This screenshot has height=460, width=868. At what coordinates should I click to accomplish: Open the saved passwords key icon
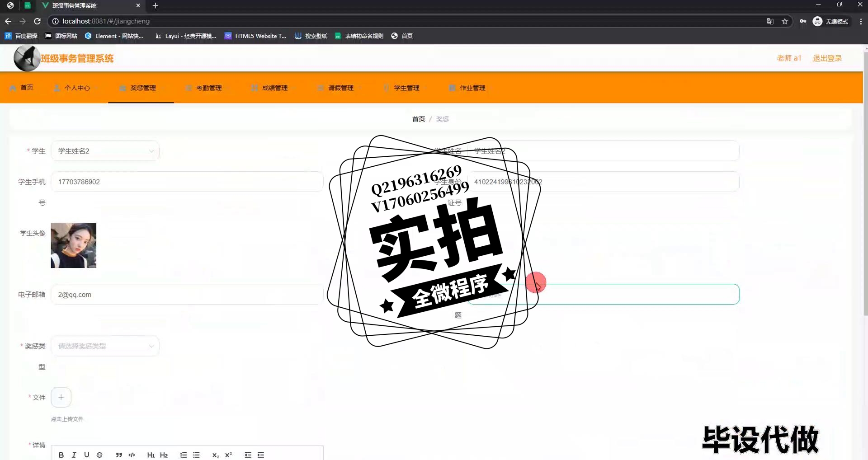click(803, 21)
